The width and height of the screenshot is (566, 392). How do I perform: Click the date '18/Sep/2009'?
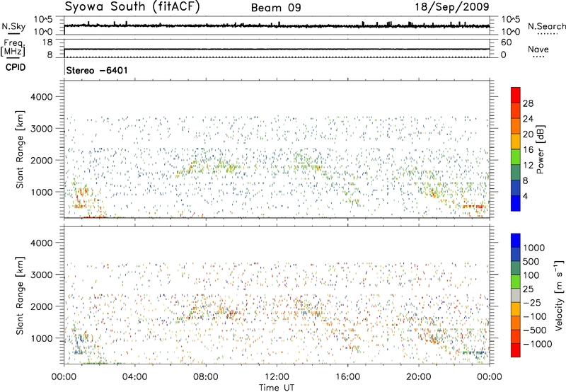[x=452, y=7]
